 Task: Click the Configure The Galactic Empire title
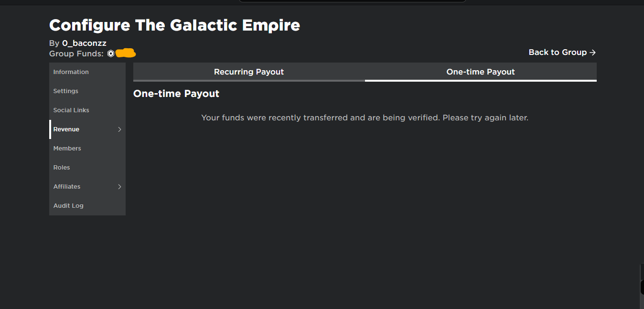(174, 25)
